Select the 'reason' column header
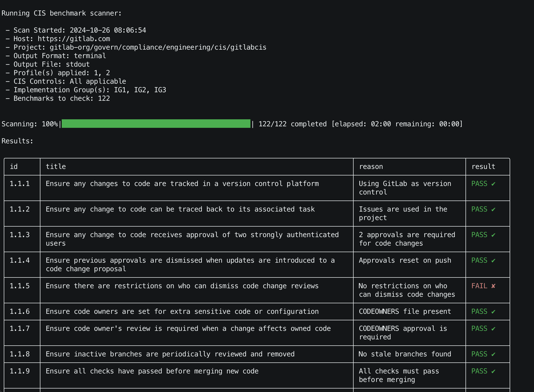 pos(371,166)
